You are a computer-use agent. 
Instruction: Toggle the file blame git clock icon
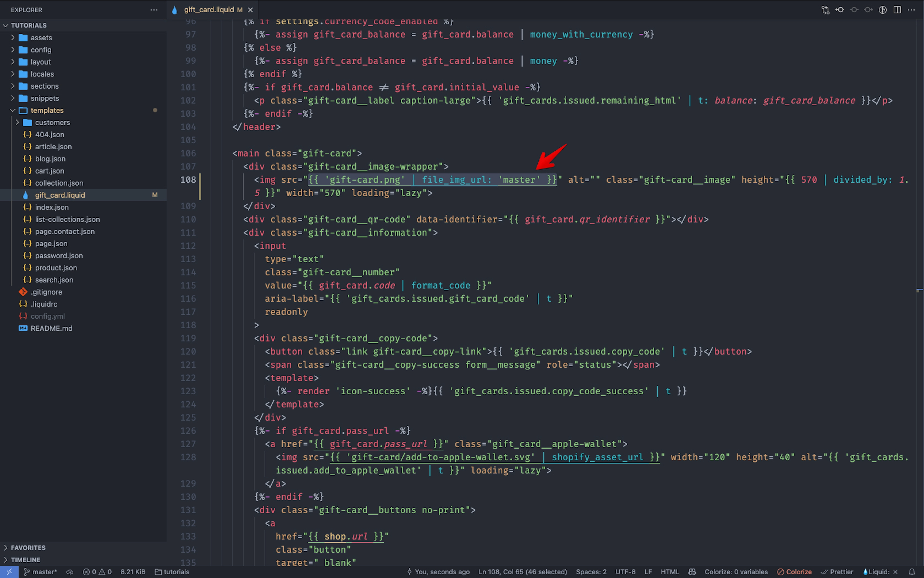click(883, 10)
